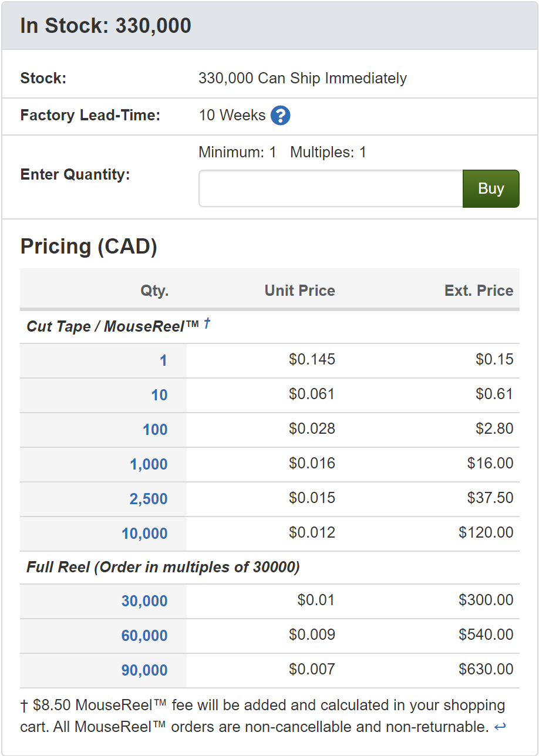Click the Full Reel section row label
539x756 pixels.
click(163, 567)
